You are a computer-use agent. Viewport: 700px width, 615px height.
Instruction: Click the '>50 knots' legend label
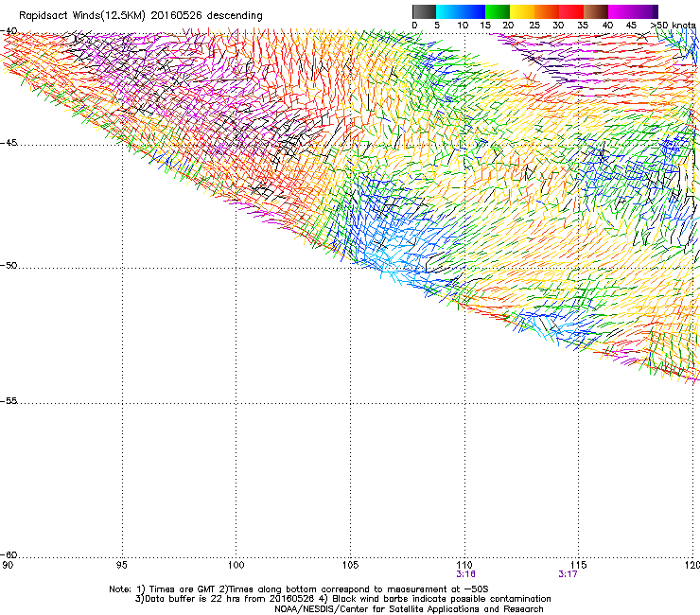(x=673, y=26)
